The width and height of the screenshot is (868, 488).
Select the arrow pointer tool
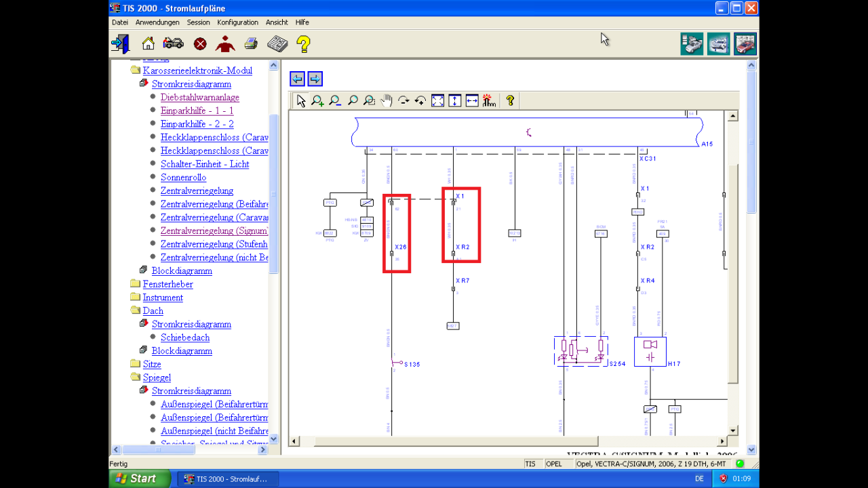pyautogui.click(x=300, y=100)
